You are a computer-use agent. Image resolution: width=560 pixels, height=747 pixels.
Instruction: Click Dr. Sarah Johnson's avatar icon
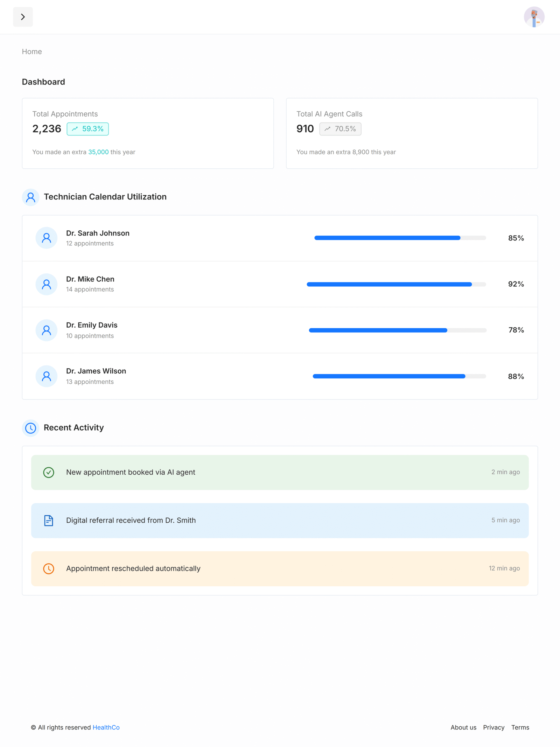pyautogui.click(x=46, y=238)
